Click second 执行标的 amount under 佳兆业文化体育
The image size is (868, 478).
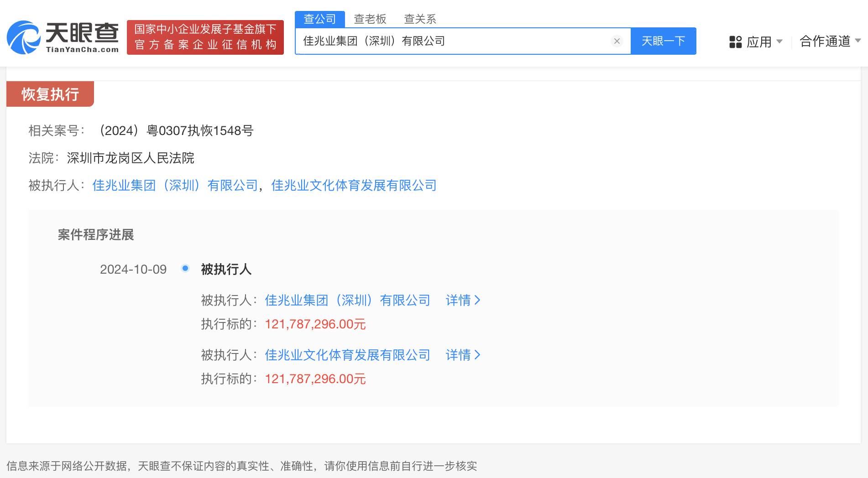pos(315,379)
